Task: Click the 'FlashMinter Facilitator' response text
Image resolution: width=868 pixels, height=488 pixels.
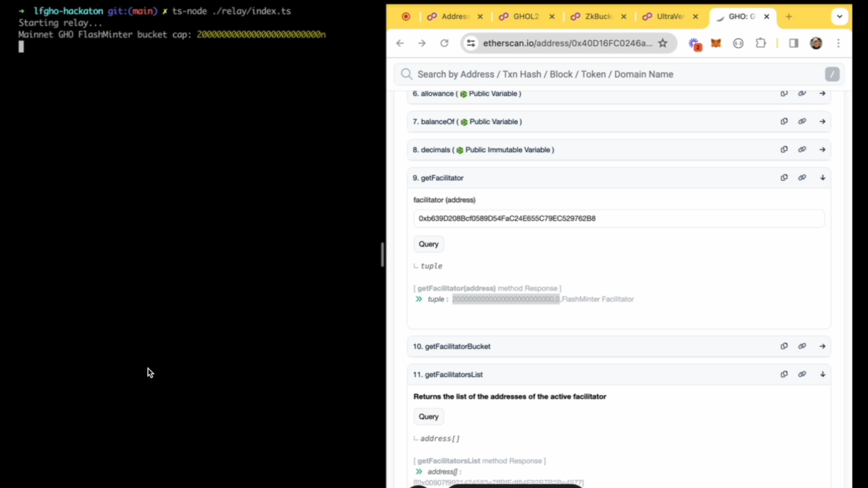Action: [x=597, y=299]
